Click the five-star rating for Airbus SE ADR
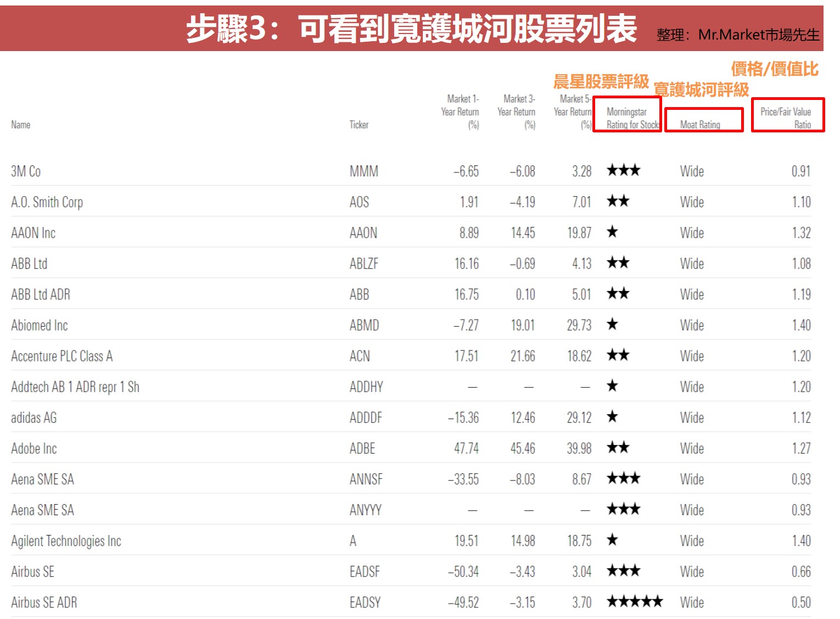The image size is (840, 619). pos(635,601)
